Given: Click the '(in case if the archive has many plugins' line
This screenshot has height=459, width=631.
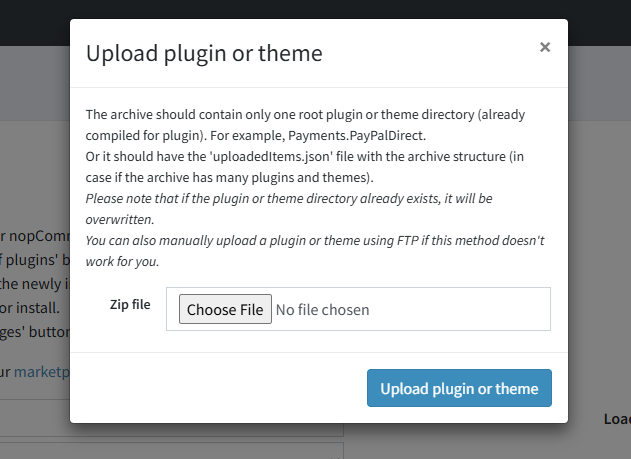Looking at the screenshot, I should 230,178.
